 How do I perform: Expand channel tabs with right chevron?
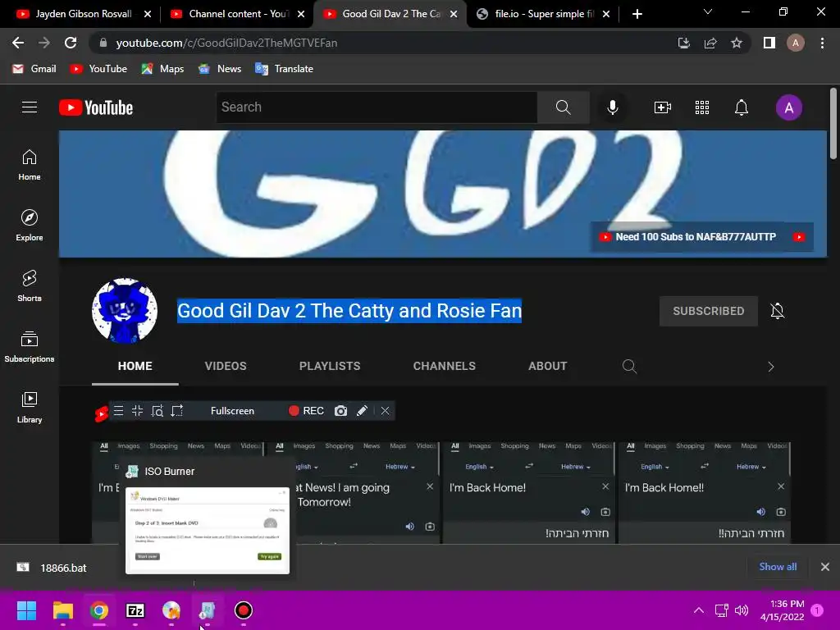click(771, 367)
